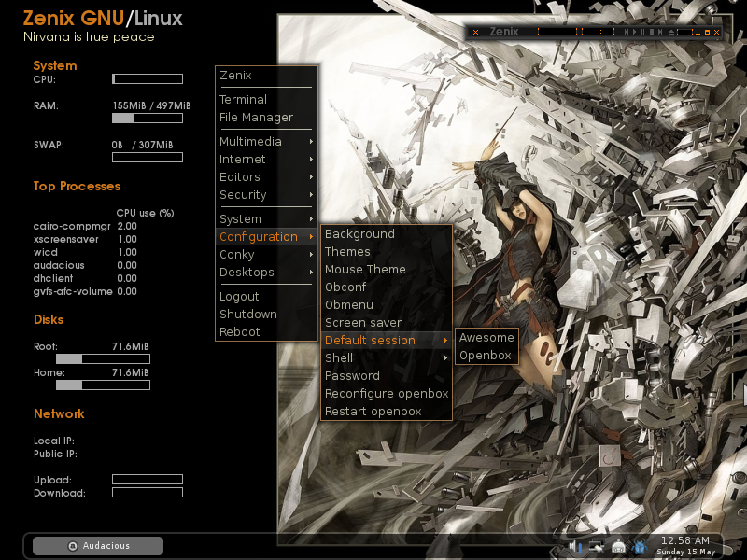747x560 pixels.
Task: Expand the Internet submenu
Action: point(266,159)
